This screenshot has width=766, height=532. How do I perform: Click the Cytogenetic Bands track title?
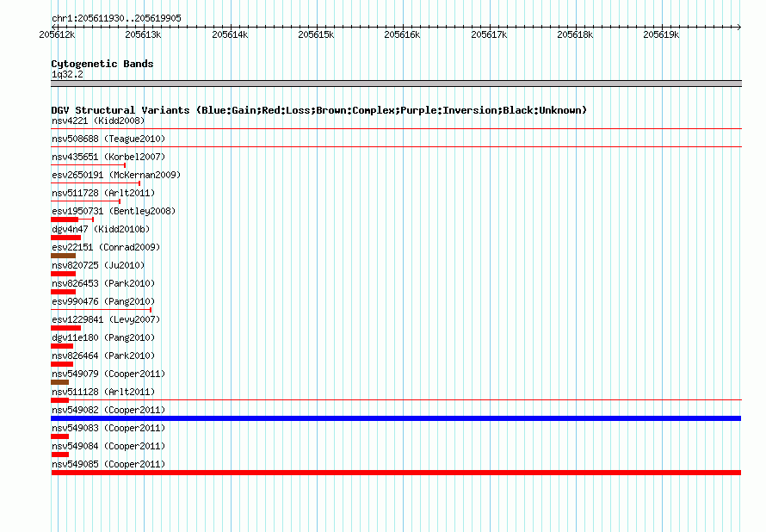click(102, 64)
